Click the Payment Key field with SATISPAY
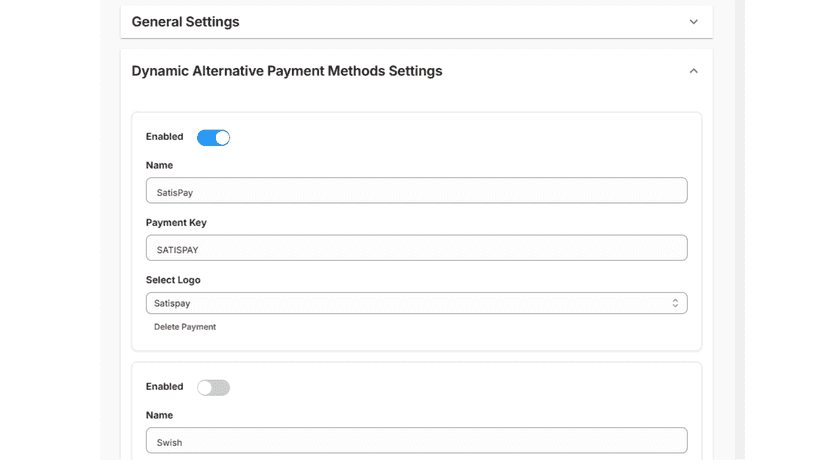828x466 pixels. 417,248
